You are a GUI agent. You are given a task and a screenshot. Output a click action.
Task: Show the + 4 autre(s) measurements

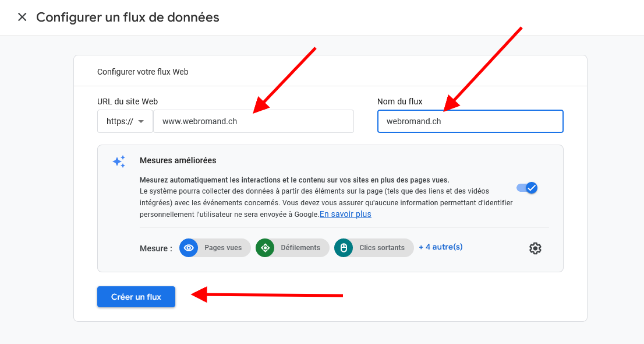click(441, 247)
